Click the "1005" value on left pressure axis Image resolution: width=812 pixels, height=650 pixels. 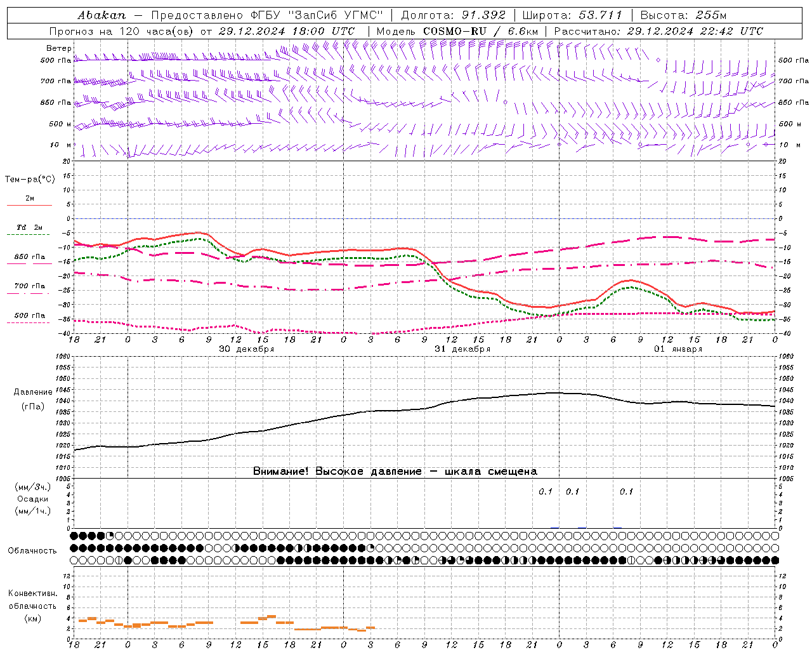(x=63, y=479)
